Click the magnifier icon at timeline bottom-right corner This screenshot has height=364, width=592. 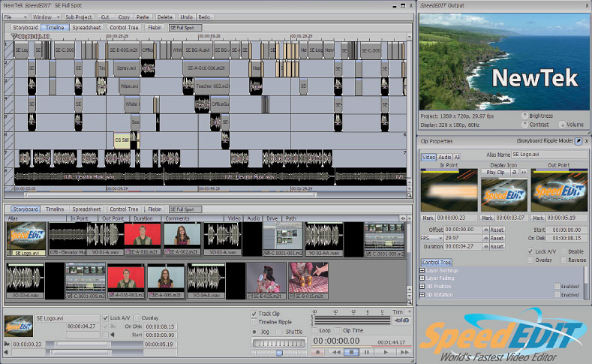(x=409, y=195)
